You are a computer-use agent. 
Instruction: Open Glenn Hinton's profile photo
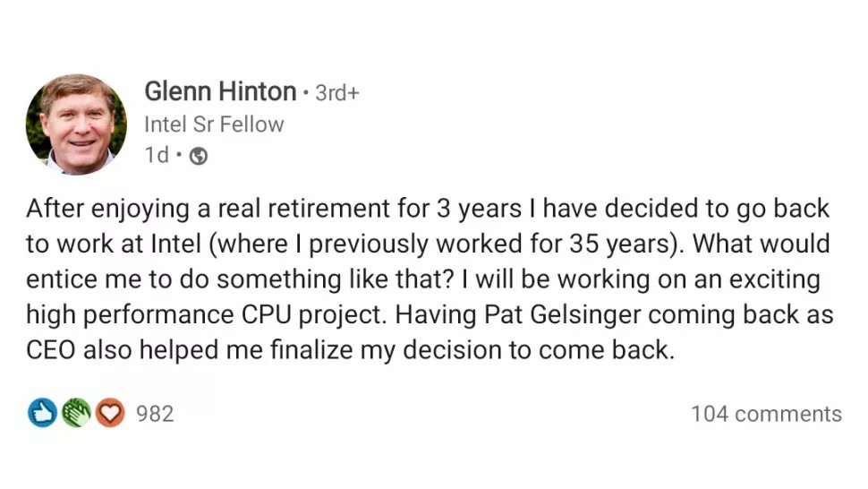[x=76, y=124]
